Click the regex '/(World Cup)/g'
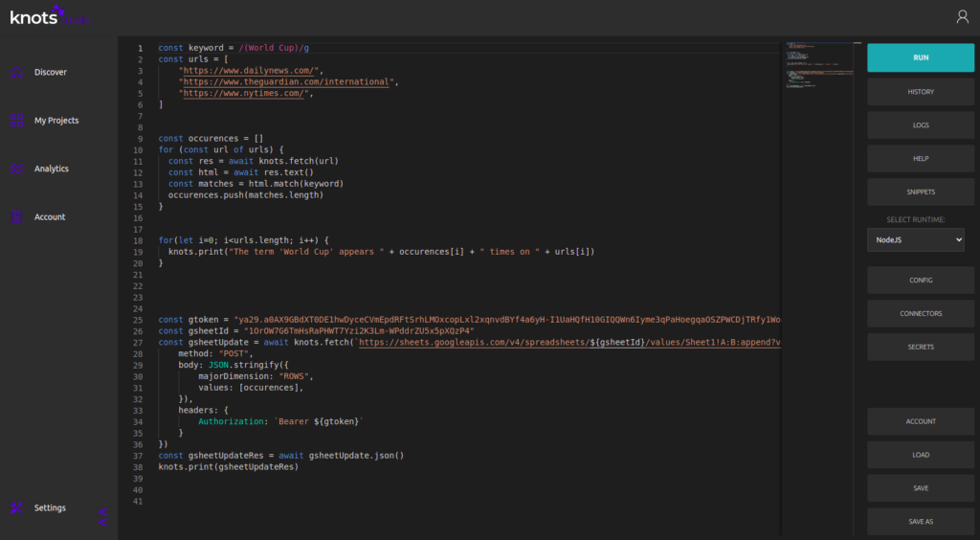 click(274, 48)
